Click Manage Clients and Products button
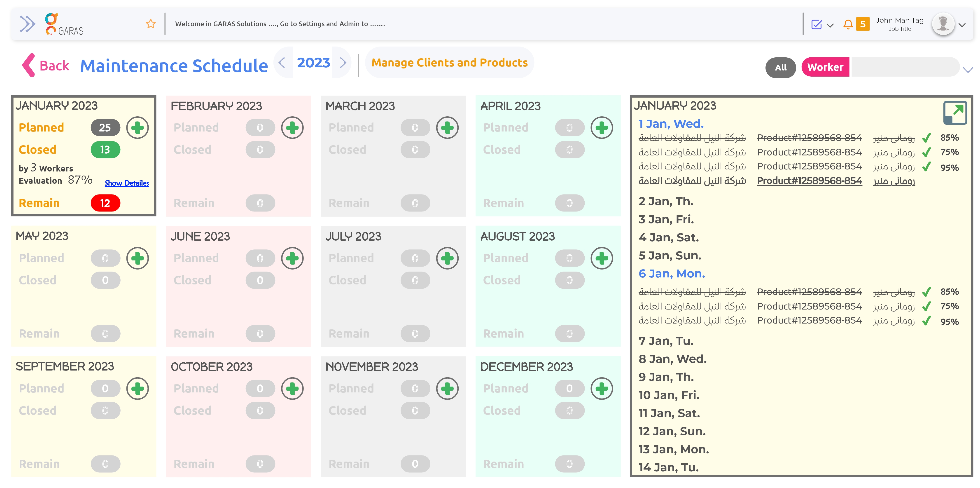 point(449,62)
